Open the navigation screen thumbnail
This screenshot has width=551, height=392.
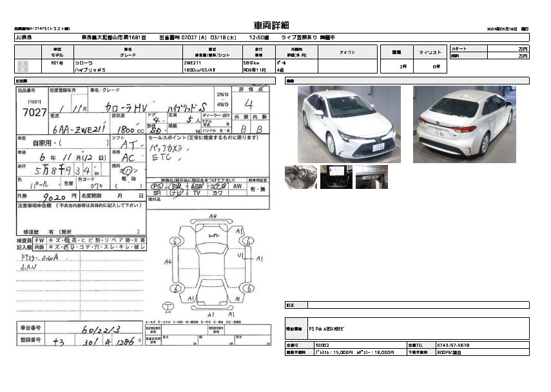[336, 177]
